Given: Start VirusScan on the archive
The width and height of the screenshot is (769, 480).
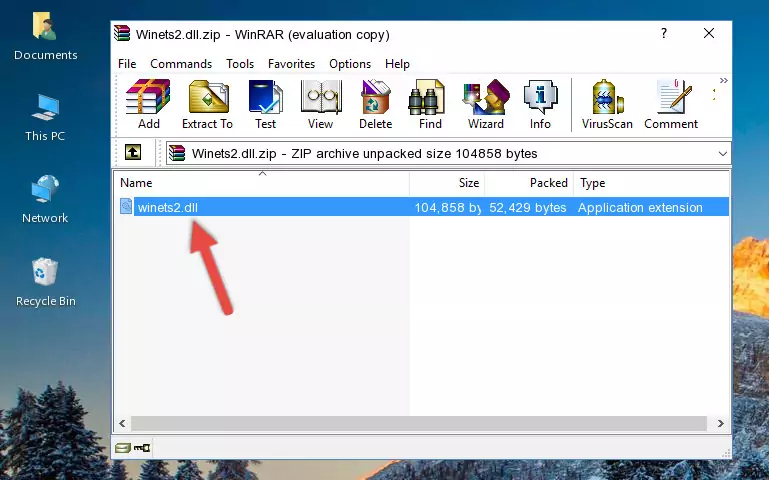Looking at the screenshot, I should coord(607,104).
